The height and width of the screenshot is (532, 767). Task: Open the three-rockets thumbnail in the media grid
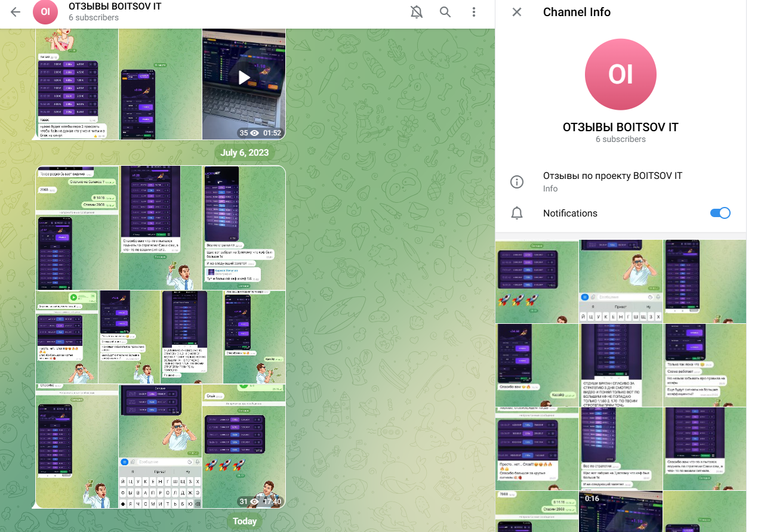point(537,282)
